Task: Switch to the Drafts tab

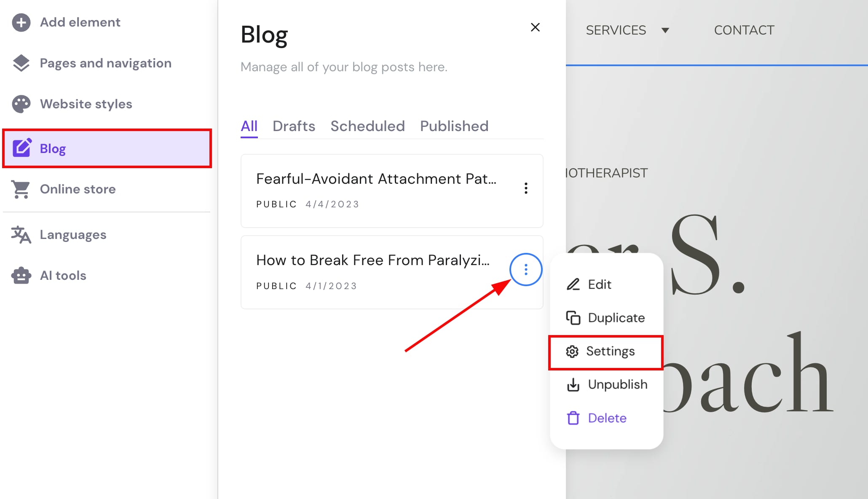Action: pos(294,126)
